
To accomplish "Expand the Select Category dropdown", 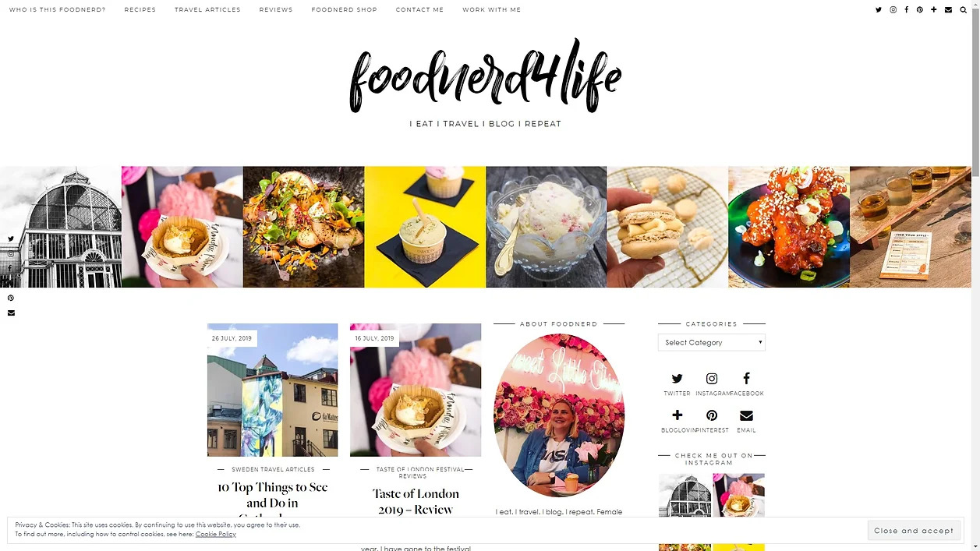I will pos(712,342).
